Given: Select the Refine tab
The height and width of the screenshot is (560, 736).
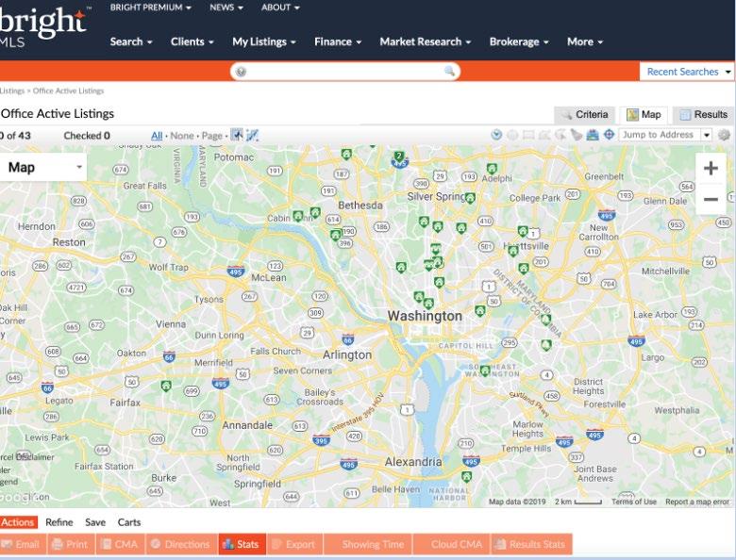Looking at the screenshot, I should [x=59, y=522].
